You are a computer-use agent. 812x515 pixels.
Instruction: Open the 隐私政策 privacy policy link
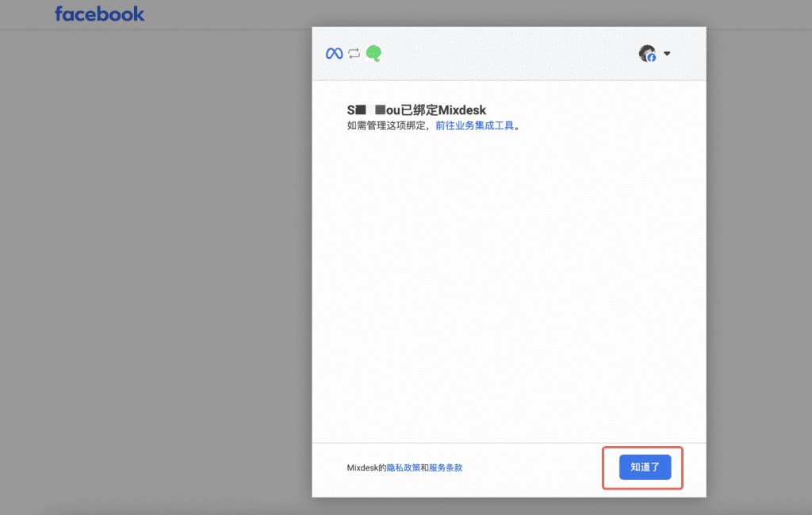(403, 468)
